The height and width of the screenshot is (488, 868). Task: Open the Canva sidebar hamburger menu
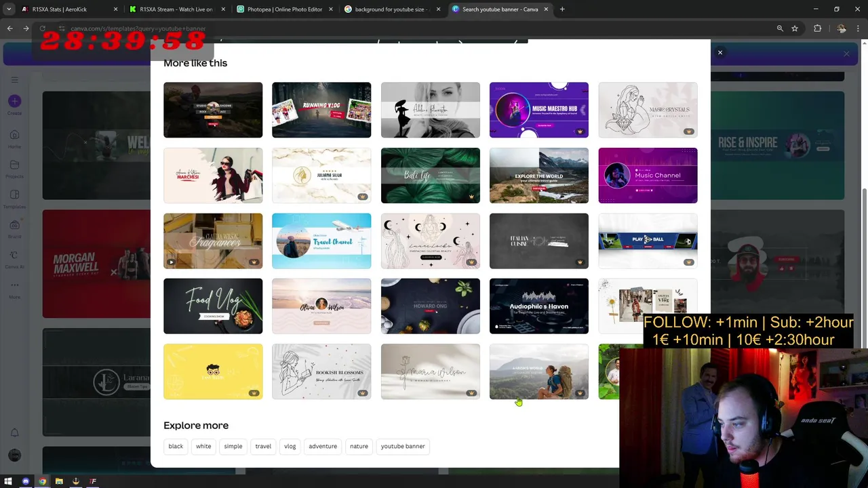(x=14, y=79)
